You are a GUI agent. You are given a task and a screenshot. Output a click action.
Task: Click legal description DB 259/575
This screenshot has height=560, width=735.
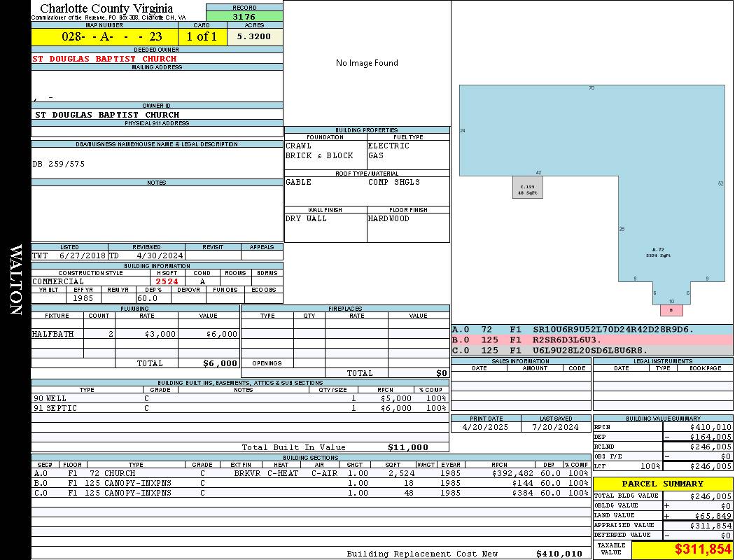pyautogui.click(x=59, y=164)
